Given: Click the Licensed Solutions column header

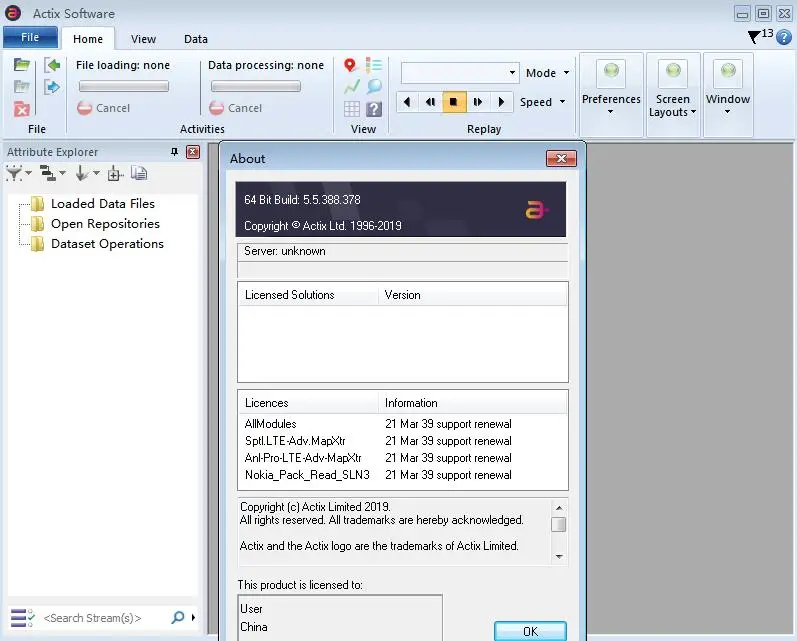Looking at the screenshot, I should pos(308,295).
